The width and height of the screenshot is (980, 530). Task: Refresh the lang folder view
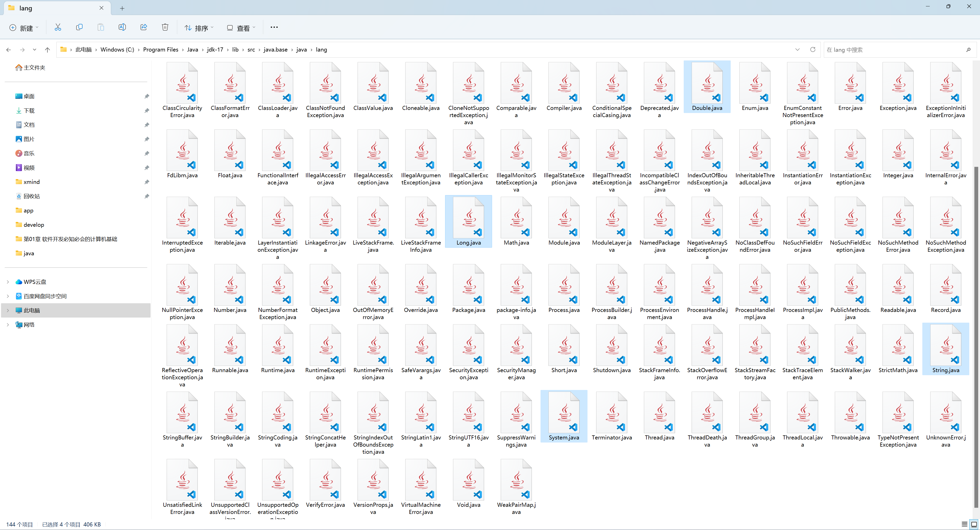pos(813,50)
